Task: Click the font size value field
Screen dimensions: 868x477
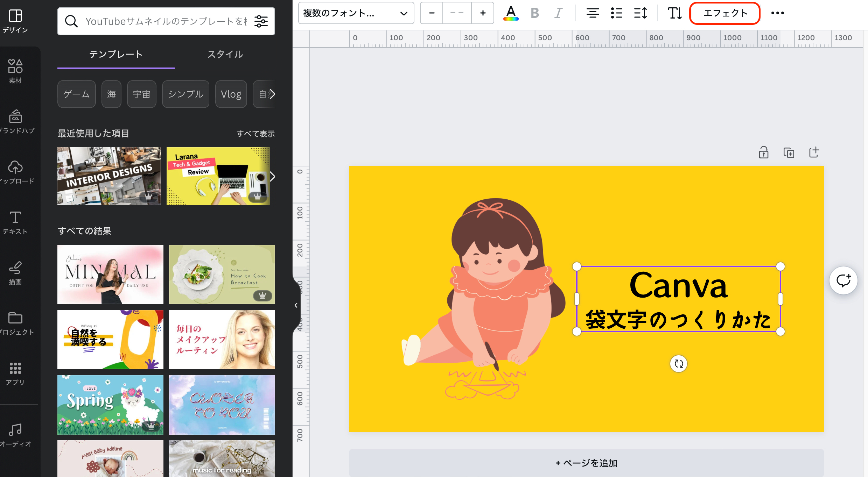Action: click(457, 13)
